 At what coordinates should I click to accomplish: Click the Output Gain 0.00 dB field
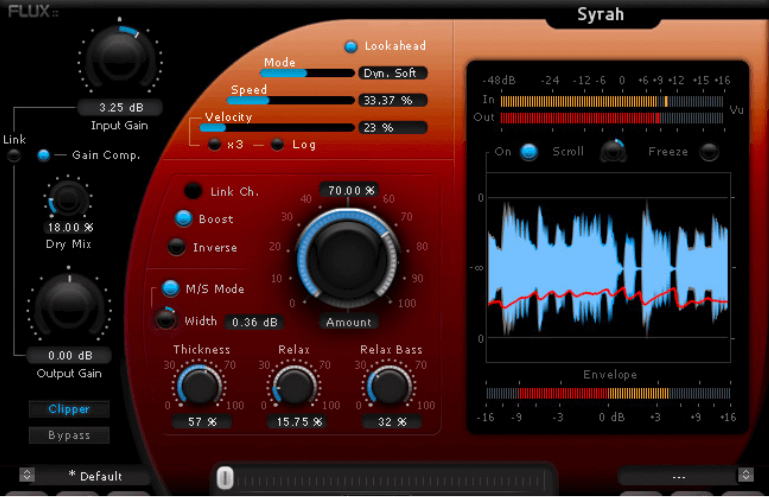[69, 355]
